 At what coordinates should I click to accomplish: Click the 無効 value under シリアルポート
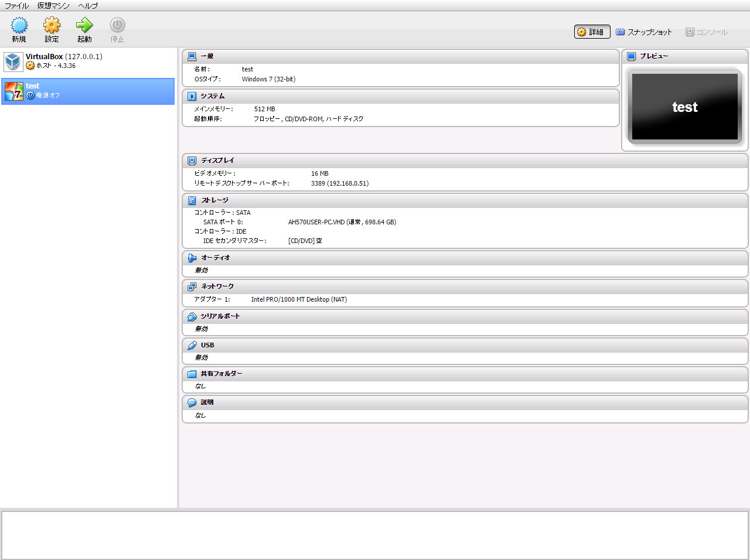pyautogui.click(x=202, y=329)
